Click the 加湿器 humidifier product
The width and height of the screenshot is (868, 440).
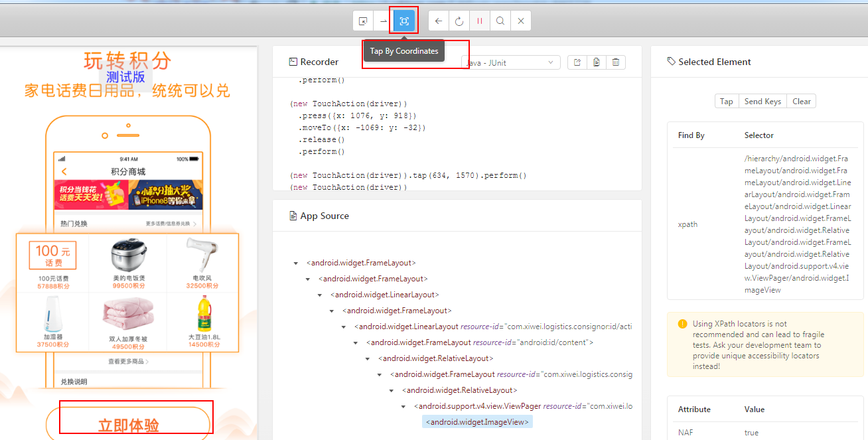pyautogui.click(x=53, y=322)
